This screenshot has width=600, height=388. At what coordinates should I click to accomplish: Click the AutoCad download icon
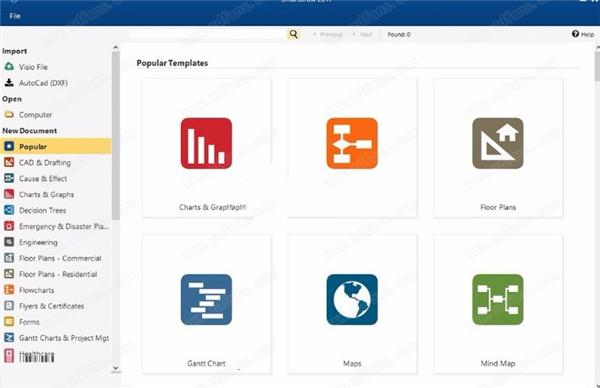(x=9, y=82)
